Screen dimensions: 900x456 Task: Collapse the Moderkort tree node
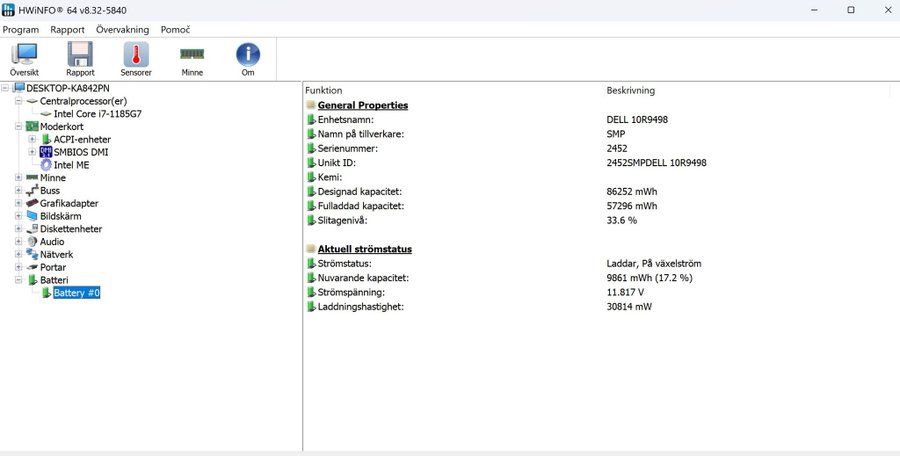(x=19, y=127)
